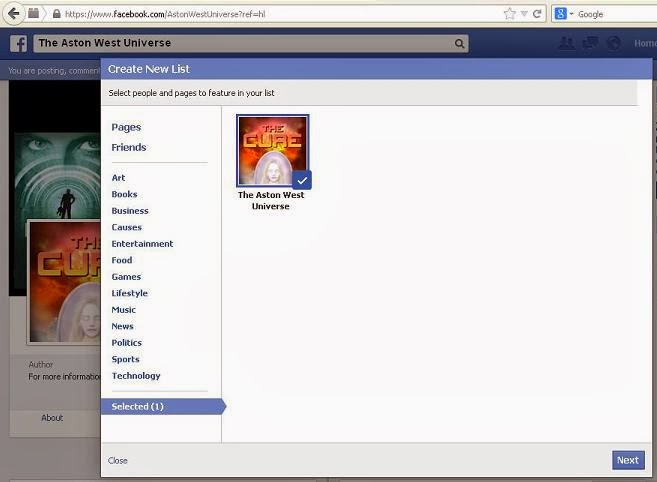Click the magnifier search icon

point(459,43)
